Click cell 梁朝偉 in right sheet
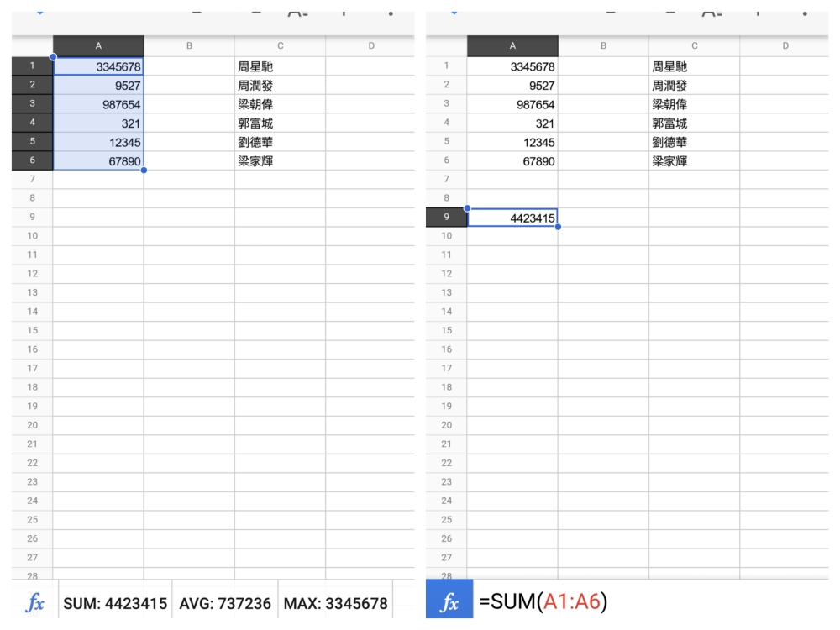Viewport: 840px width, 630px height. tap(695, 104)
